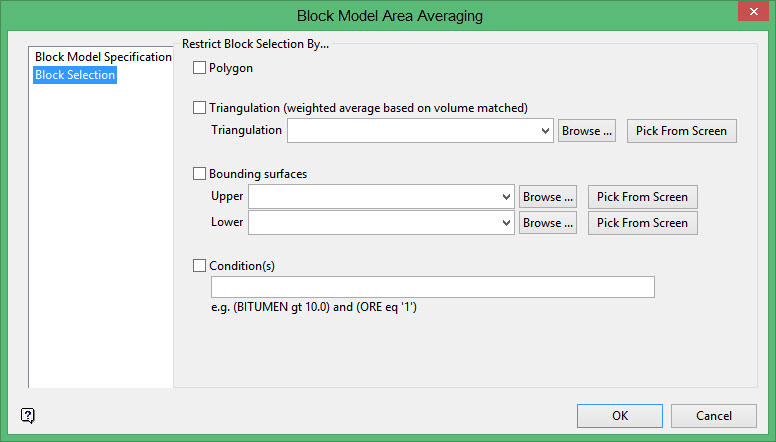Open the Upper surface dropdown
The image size is (776, 442).
pyautogui.click(x=506, y=197)
